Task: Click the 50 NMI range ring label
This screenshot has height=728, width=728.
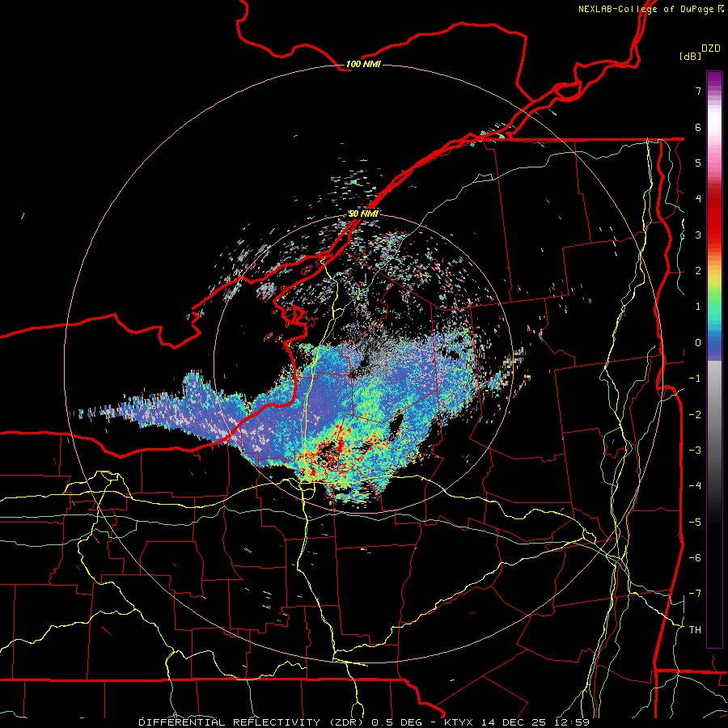Action: pos(363,214)
